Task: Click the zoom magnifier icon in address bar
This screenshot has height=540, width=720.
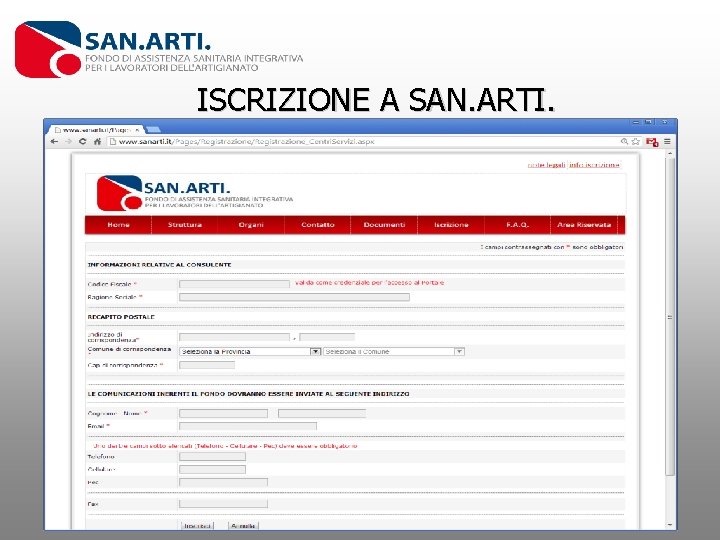Action: click(x=624, y=141)
